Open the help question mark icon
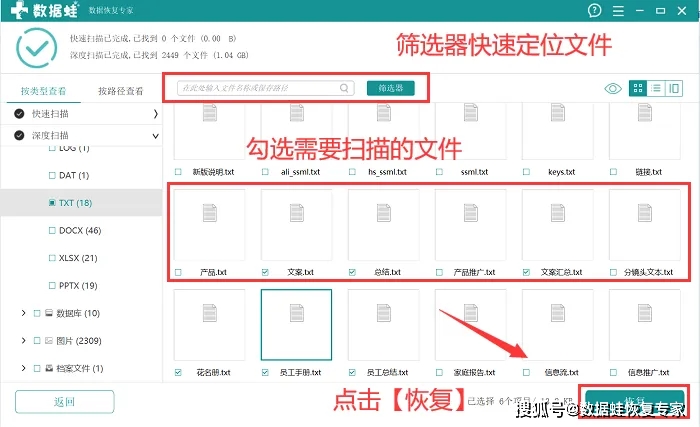700x427 pixels. coord(594,10)
